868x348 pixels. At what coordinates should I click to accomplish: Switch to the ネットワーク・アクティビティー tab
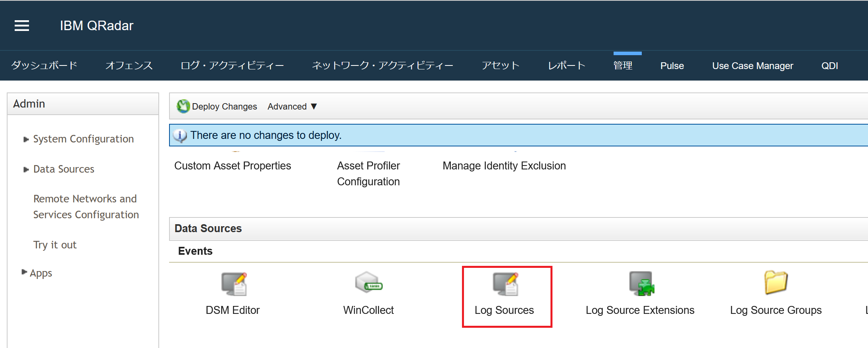click(383, 65)
